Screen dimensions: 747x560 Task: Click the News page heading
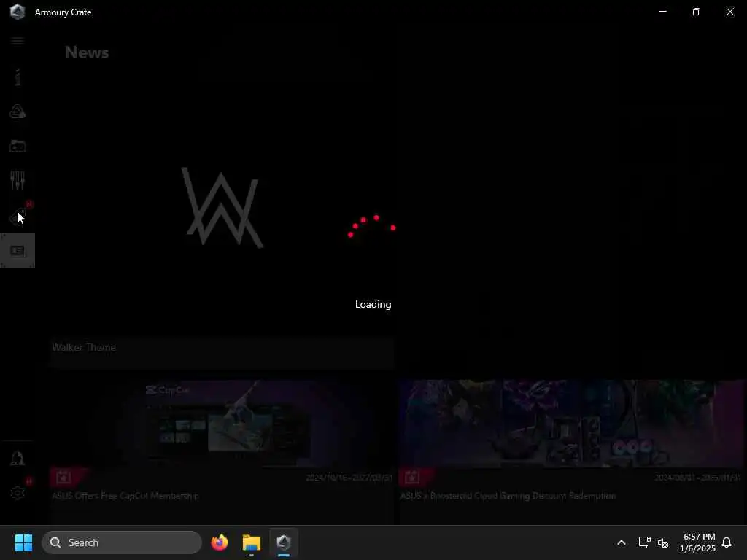point(87,52)
